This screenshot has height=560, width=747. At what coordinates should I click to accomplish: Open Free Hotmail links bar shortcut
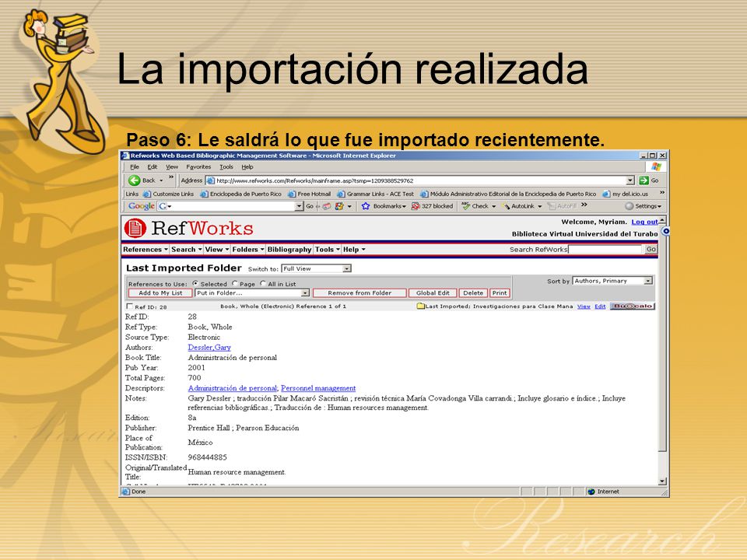[309, 194]
